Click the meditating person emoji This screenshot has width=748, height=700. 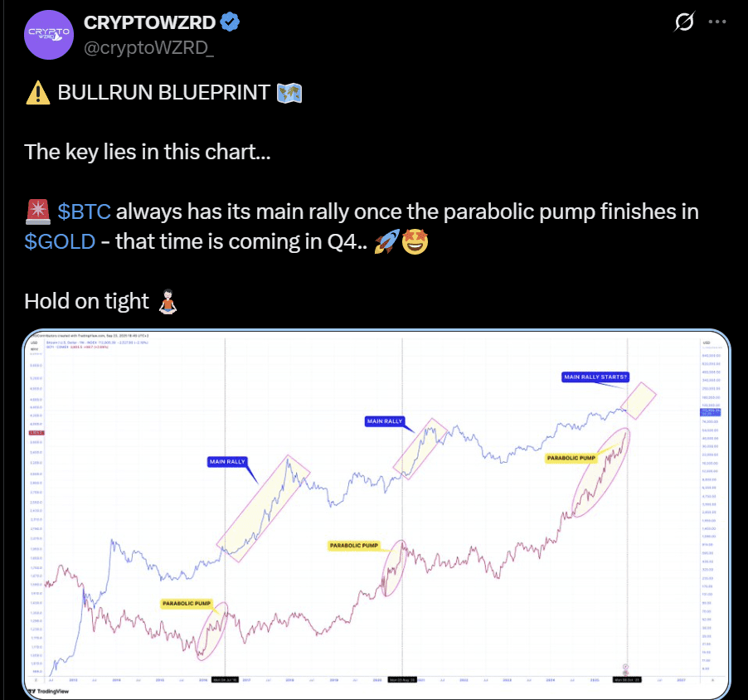point(168,301)
